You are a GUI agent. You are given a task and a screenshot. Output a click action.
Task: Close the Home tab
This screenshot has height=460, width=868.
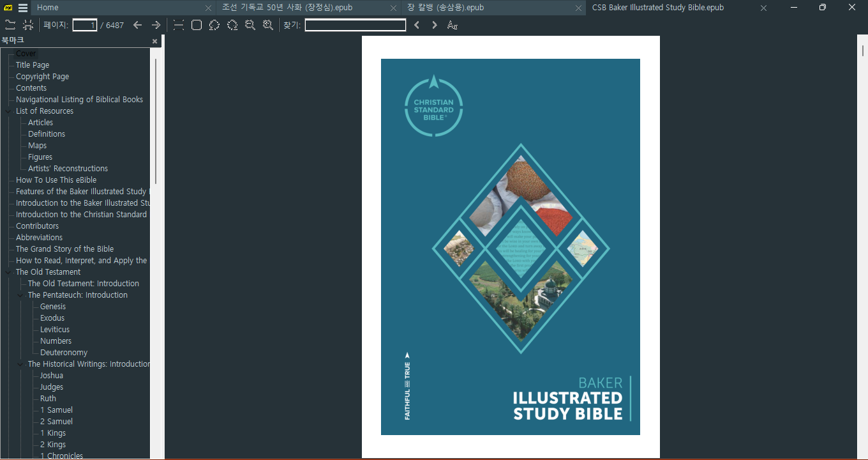point(208,8)
